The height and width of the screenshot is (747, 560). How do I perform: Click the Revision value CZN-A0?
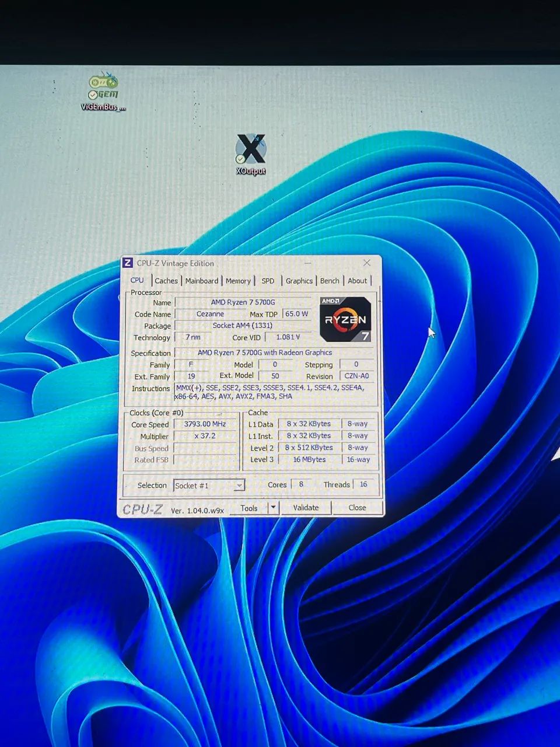tap(356, 376)
